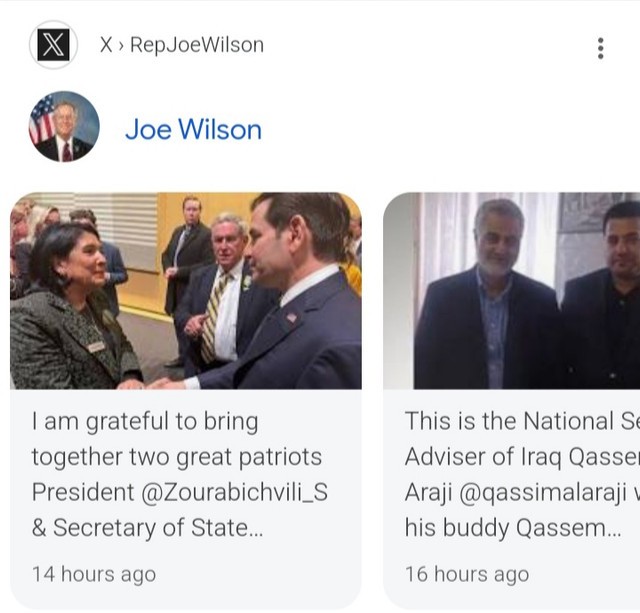640x613 pixels.
Task: Click the woman in gray patterned jacket
Action: (x=69, y=306)
